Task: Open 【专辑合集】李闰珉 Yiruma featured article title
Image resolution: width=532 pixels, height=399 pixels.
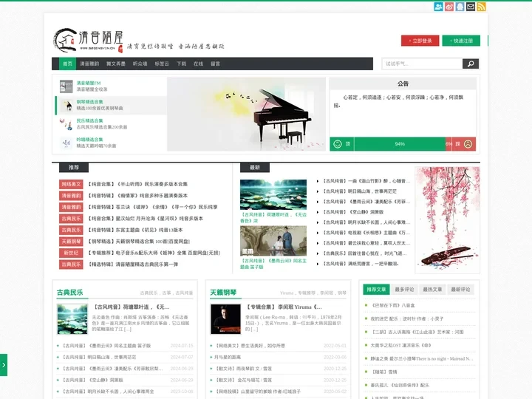Action: 284,307
